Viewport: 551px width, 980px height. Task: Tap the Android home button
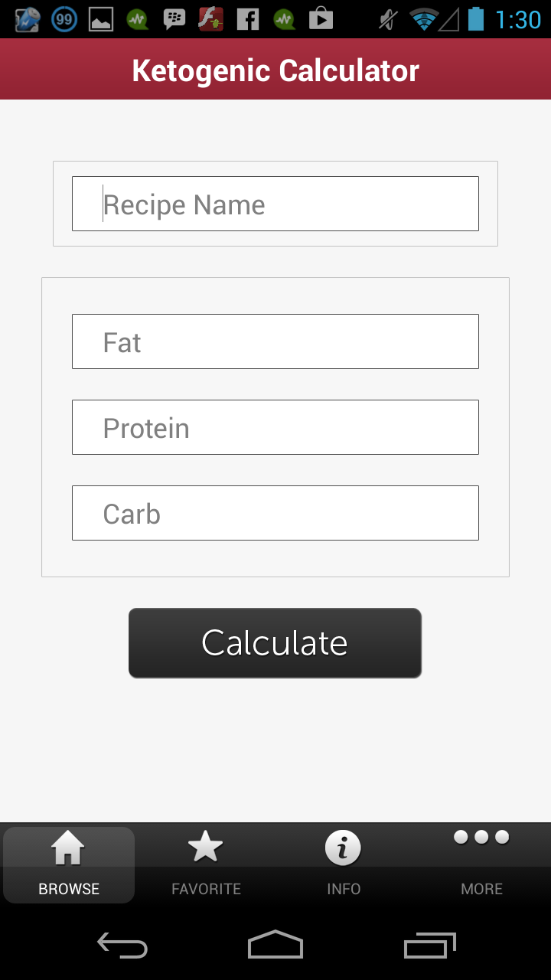275,946
